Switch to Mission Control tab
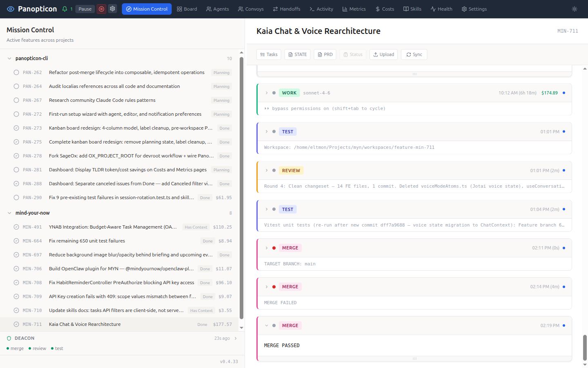This screenshot has height=368, width=588. pyautogui.click(x=147, y=9)
